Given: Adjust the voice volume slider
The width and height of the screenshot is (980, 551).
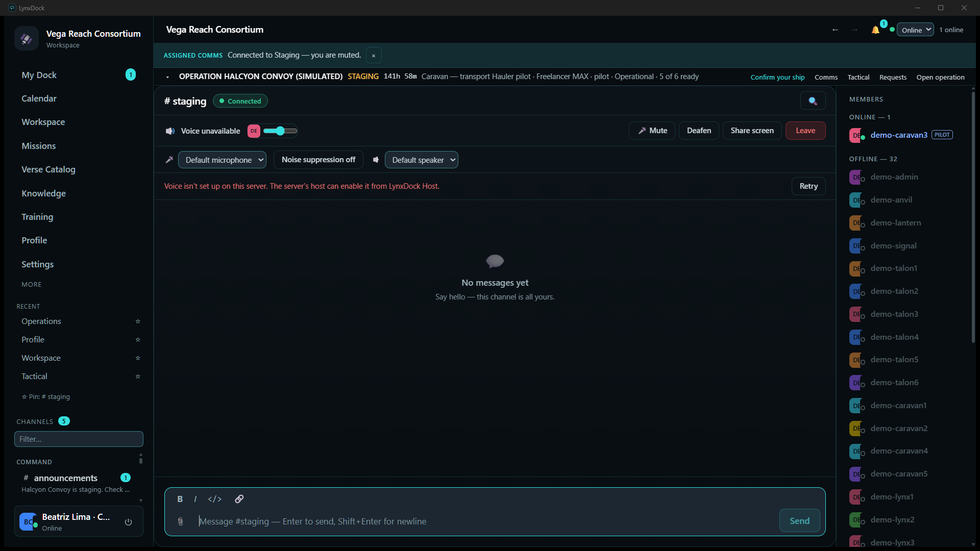Looking at the screenshot, I should (x=280, y=131).
